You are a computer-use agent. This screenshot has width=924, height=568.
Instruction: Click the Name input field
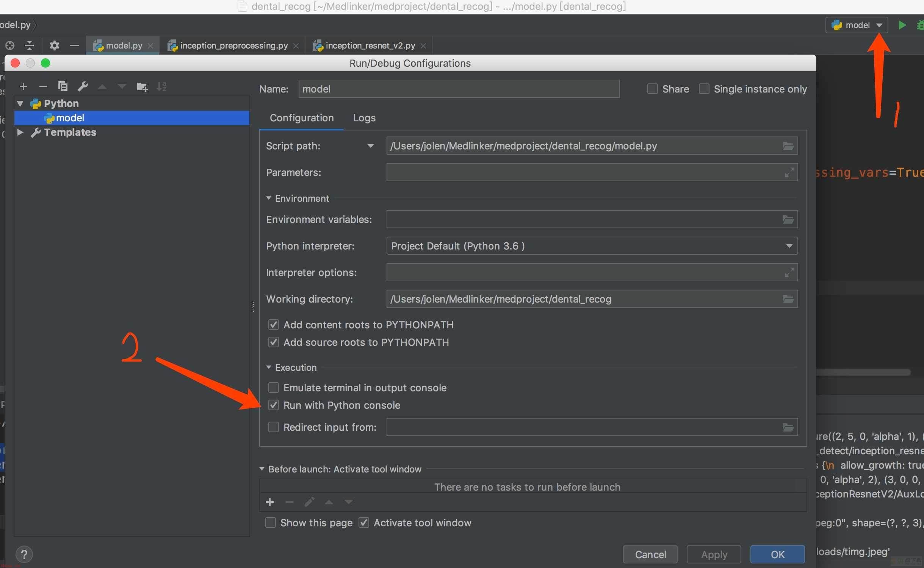pos(459,89)
